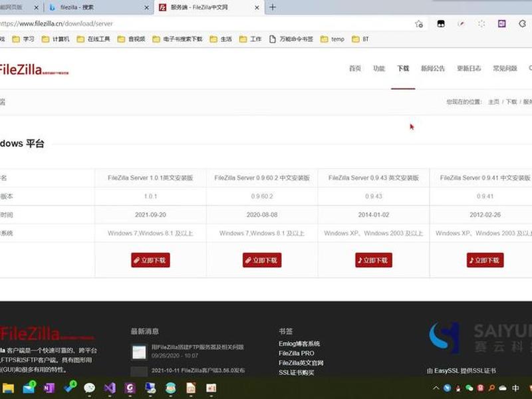Click the first news article thumbnail
This screenshot has height=399, width=532.
pyautogui.click(x=139, y=352)
